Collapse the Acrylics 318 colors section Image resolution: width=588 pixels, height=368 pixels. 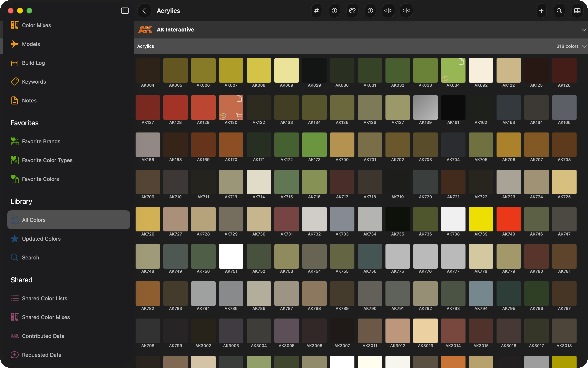coord(584,46)
